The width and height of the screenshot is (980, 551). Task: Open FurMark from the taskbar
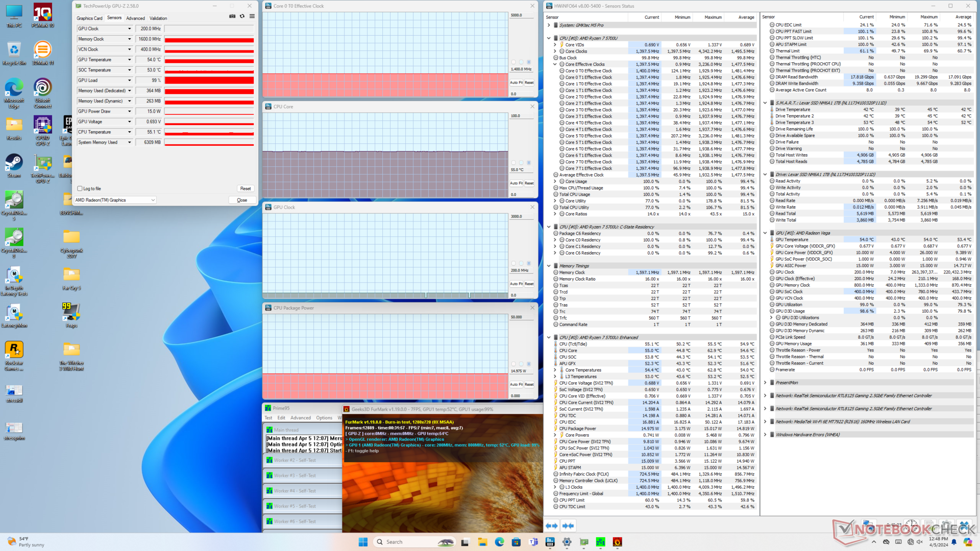pyautogui.click(x=617, y=542)
